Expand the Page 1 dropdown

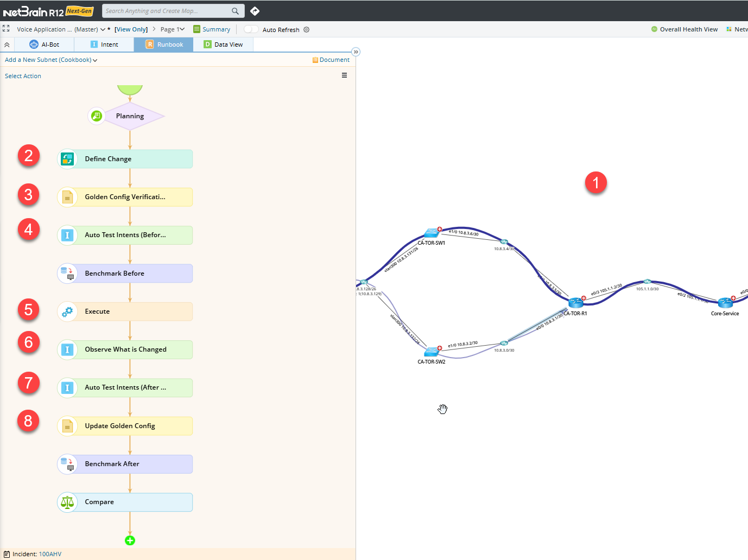(173, 29)
